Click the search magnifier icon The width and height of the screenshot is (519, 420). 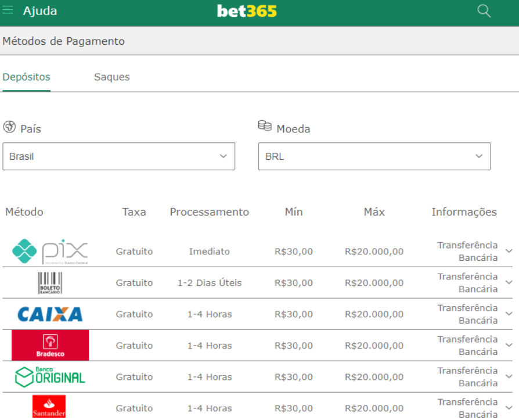click(484, 11)
